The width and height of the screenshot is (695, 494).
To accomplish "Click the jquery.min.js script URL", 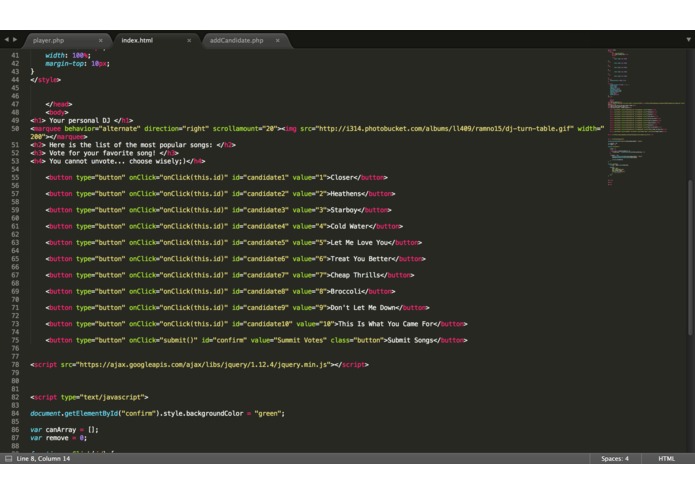I will coord(203,365).
